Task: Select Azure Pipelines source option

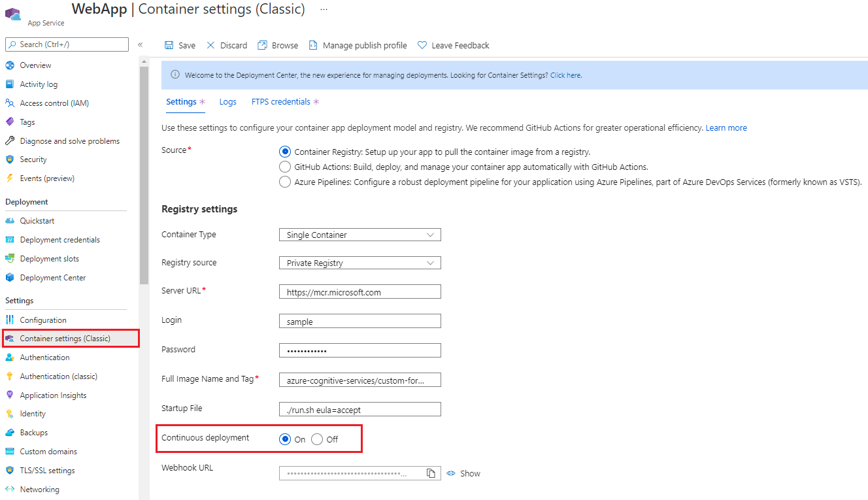Action: click(x=285, y=182)
